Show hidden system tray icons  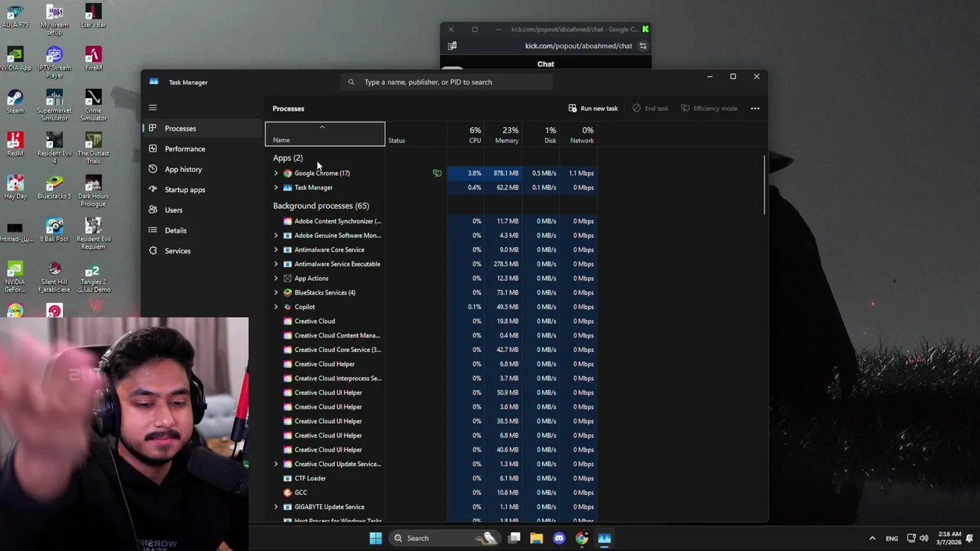(872, 538)
